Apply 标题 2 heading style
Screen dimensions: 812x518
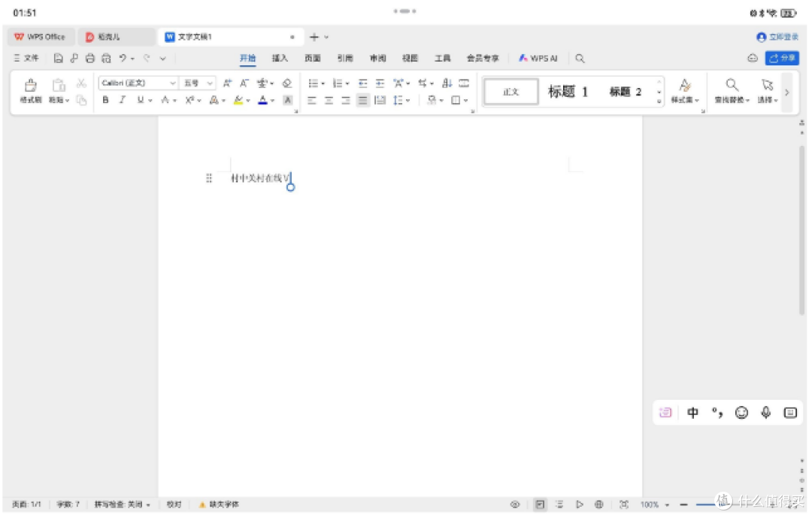coord(626,92)
